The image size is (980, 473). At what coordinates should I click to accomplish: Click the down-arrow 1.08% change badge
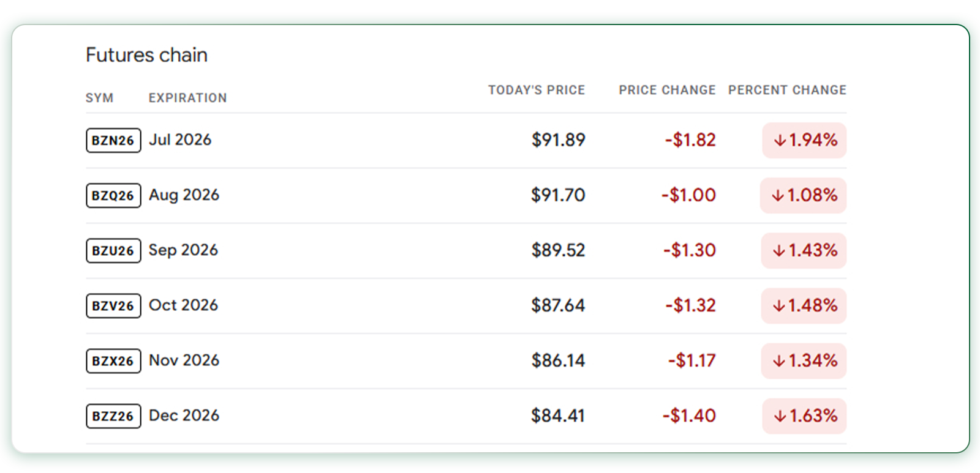[803, 195]
